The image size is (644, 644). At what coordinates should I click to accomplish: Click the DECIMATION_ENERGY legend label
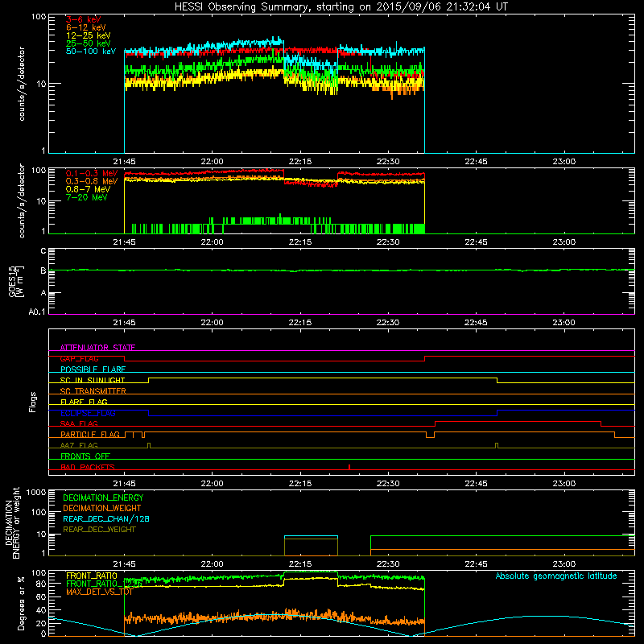[103, 497]
